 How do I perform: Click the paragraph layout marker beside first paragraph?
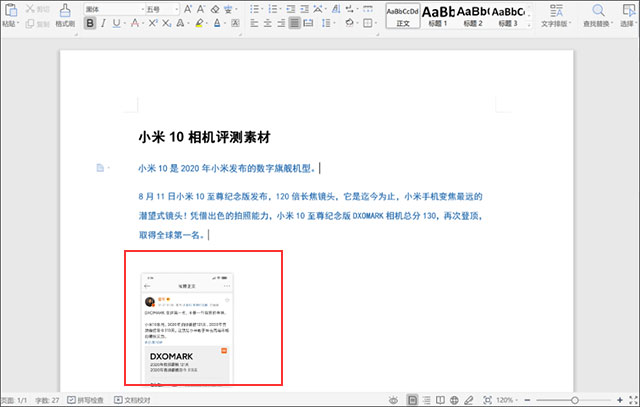pyautogui.click(x=100, y=168)
